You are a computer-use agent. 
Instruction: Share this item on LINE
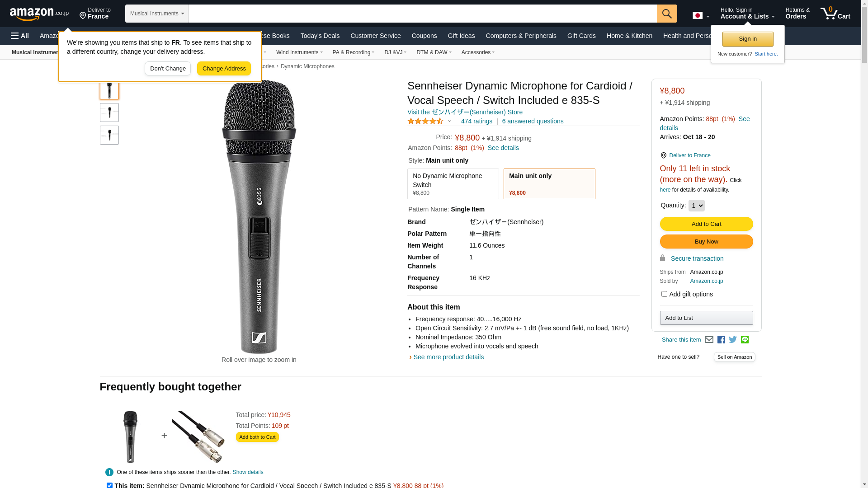coord(745,340)
